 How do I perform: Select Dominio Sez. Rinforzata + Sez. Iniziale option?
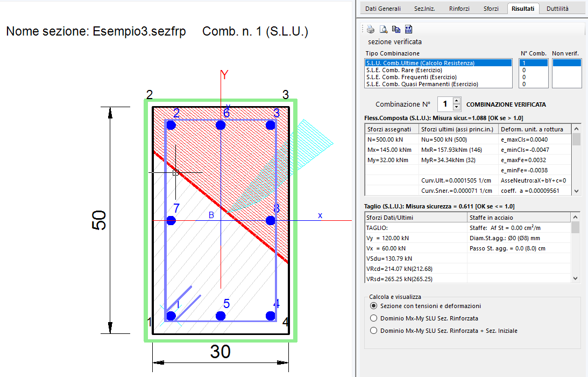click(x=373, y=331)
